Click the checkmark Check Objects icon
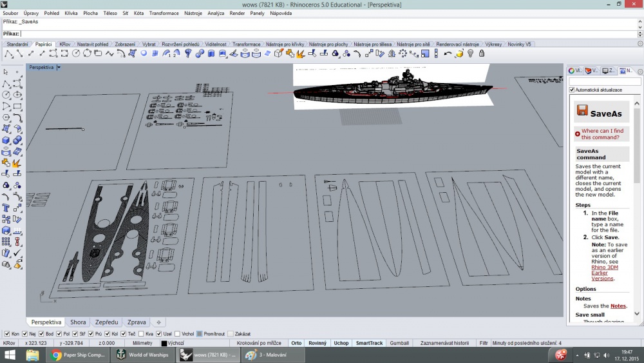 point(17,253)
